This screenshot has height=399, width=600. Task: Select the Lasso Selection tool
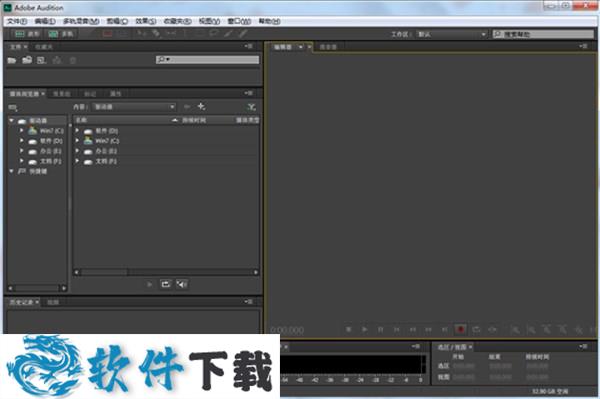(214, 34)
